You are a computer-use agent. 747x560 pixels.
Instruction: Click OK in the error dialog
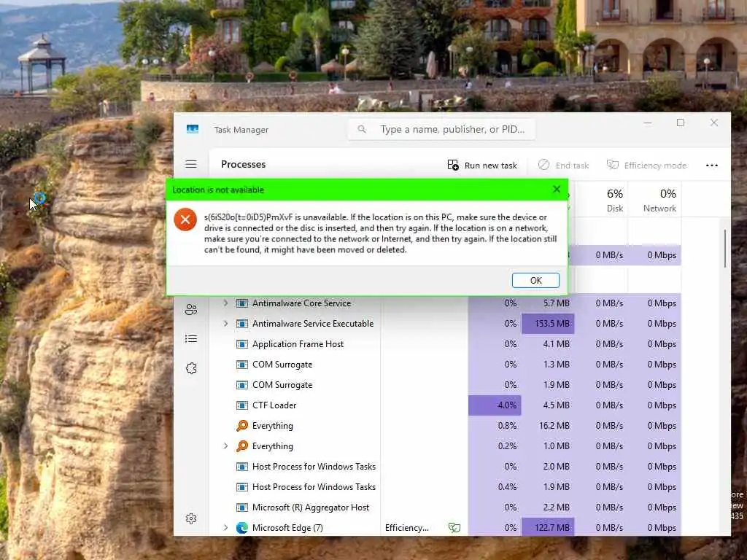[x=535, y=281]
